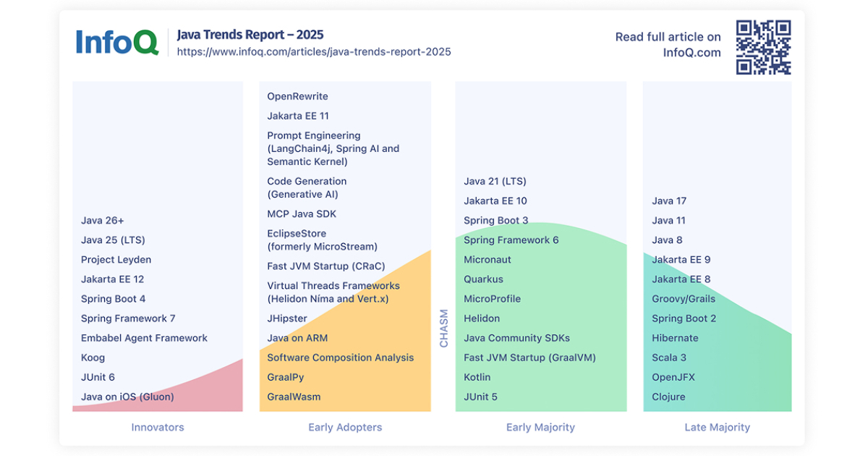Click the Project Leyden entry

tap(116, 259)
